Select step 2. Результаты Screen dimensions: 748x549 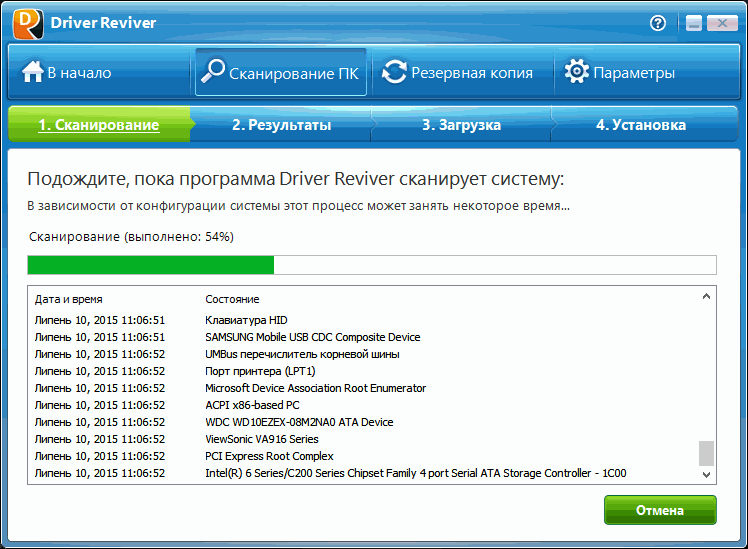(281, 124)
